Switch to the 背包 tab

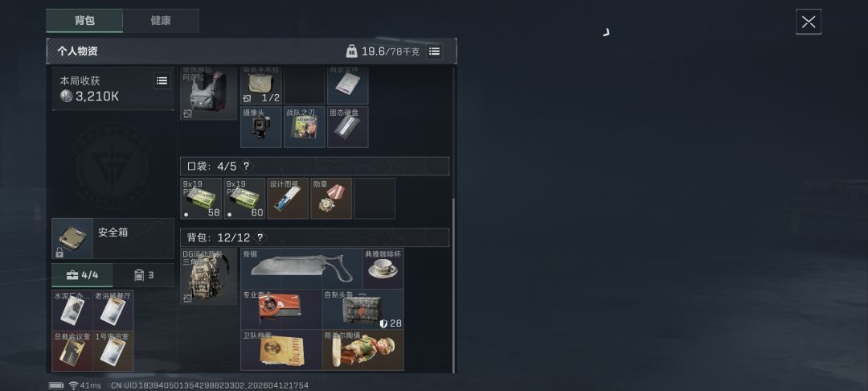tap(84, 20)
